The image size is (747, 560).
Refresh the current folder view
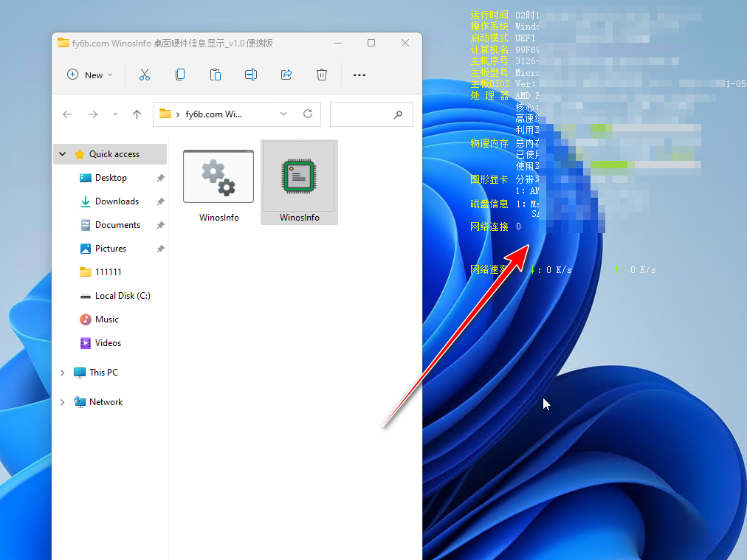[308, 114]
